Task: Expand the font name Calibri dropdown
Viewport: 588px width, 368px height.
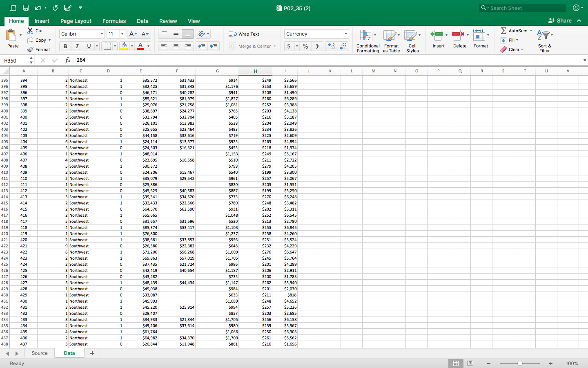Action: point(102,34)
